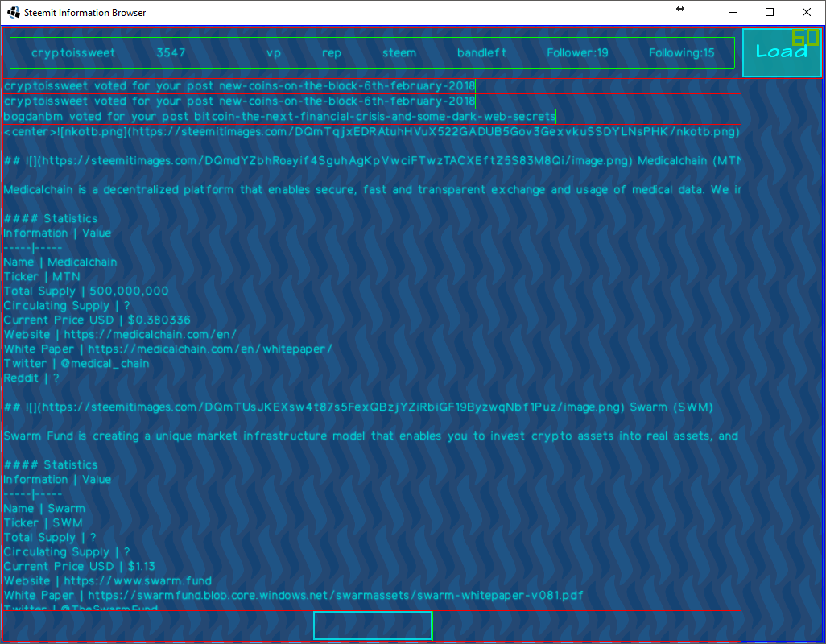This screenshot has height=644, width=826.
Task: Click the 'Reddit | ?' row under Medicalchain
Action: pyautogui.click(x=31, y=378)
